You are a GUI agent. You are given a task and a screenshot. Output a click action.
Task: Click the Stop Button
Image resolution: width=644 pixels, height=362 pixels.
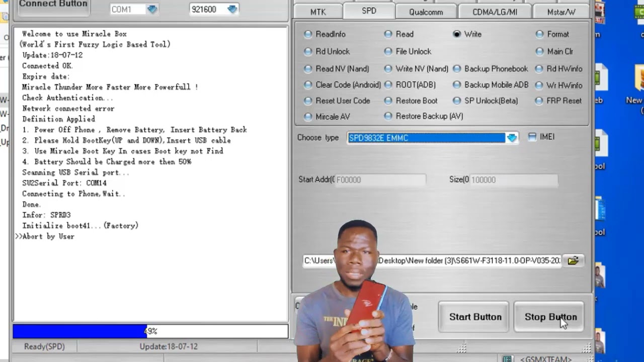tap(549, 317)
